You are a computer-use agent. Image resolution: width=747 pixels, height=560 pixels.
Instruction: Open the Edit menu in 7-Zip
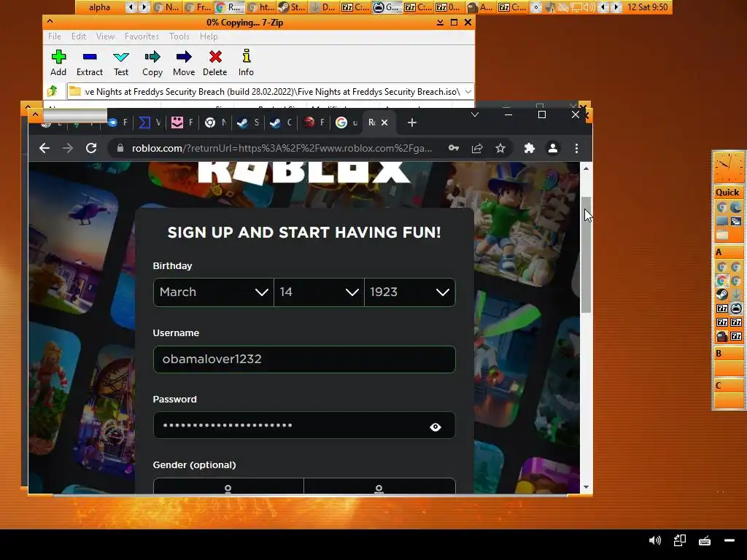pos(79,36)
